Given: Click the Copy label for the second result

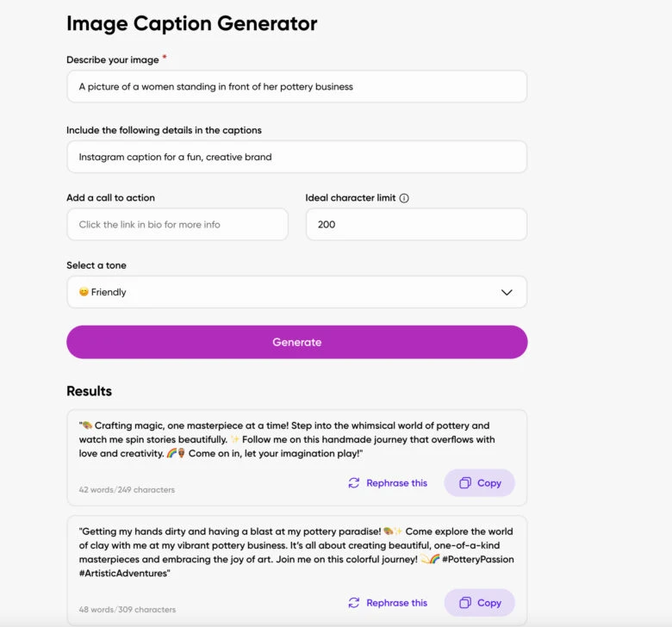Looking at the screenshot, I should point(489,603).
